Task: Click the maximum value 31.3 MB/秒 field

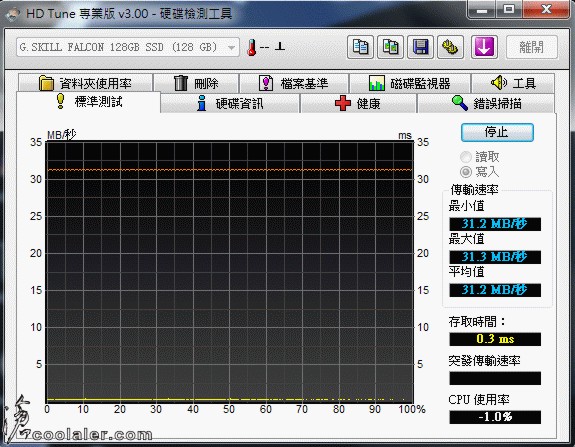Action: [495, 257]
